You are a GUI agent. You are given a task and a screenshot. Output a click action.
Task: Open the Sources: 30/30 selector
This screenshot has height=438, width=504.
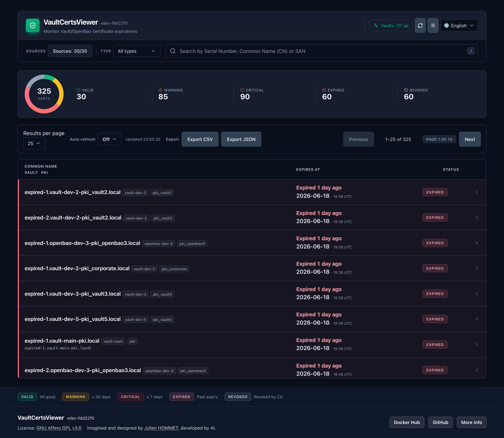tap(70, 51)
